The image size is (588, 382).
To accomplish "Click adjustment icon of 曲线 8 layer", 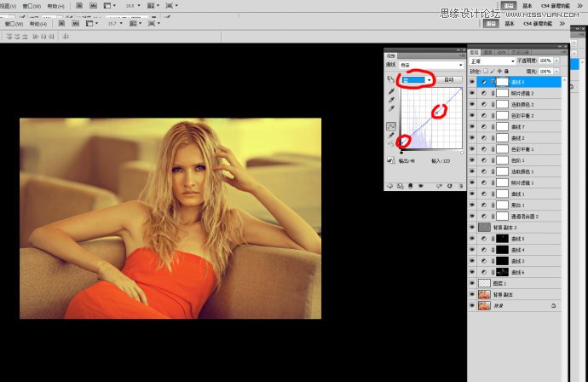I will [484, 82].
